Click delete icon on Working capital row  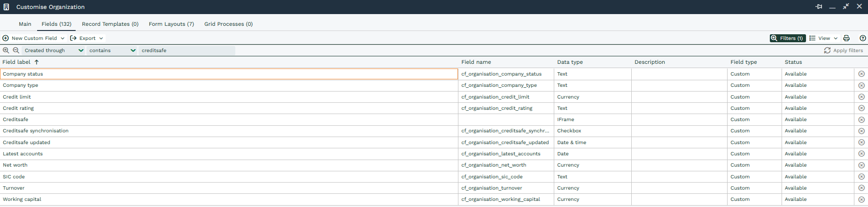[x=861, y=199]
